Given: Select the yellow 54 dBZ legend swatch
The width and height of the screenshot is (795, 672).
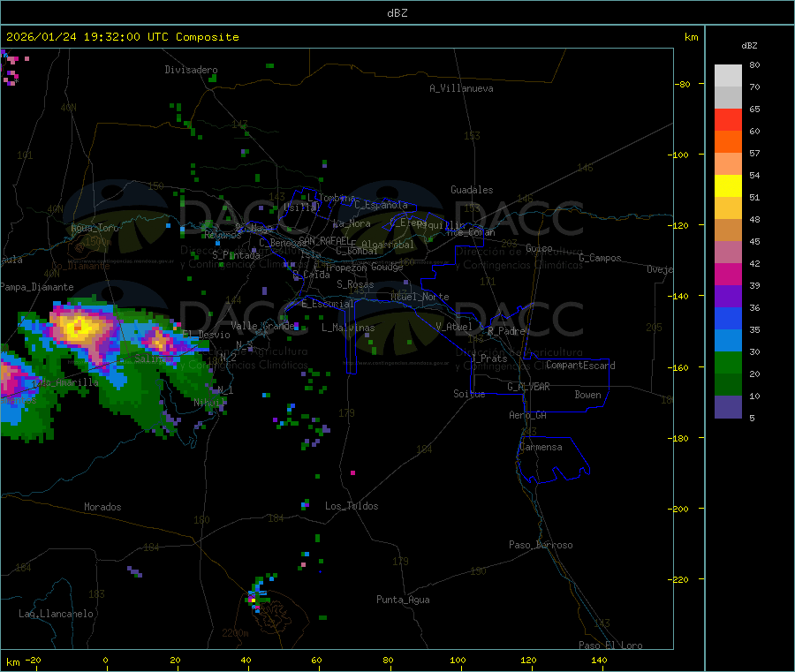Looking at the screenshot, I should [x=728, y=185].
